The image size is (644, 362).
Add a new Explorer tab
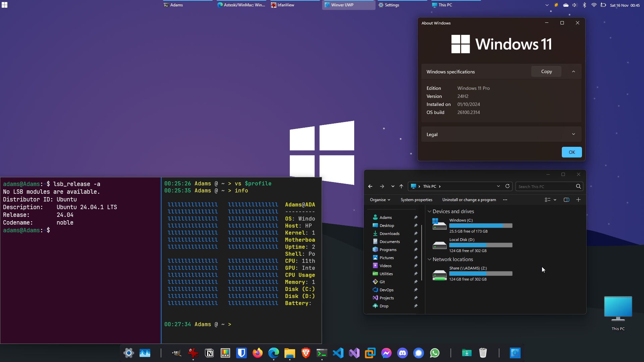point(578,200)
